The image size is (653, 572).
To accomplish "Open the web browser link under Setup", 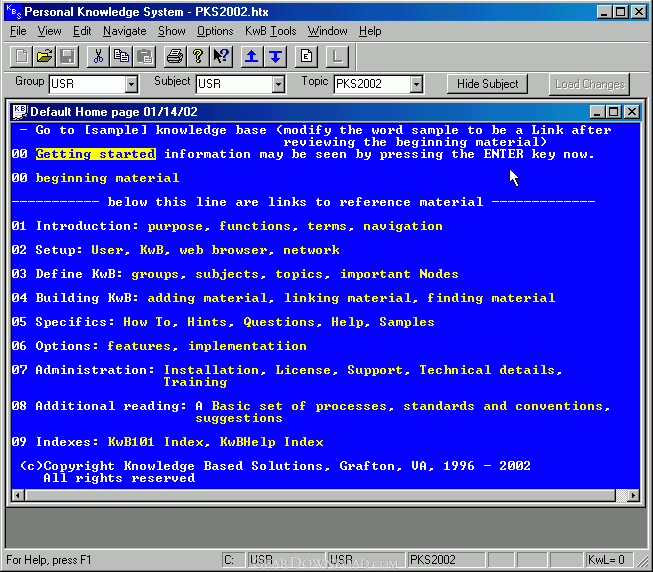I will (x=223, y=250).
